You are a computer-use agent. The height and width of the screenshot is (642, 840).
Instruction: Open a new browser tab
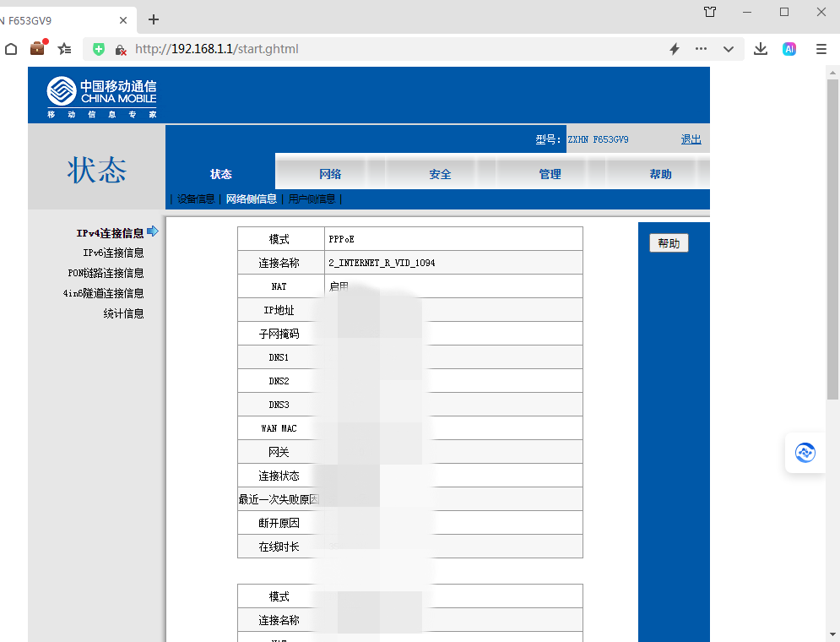[x=154, y=19]
